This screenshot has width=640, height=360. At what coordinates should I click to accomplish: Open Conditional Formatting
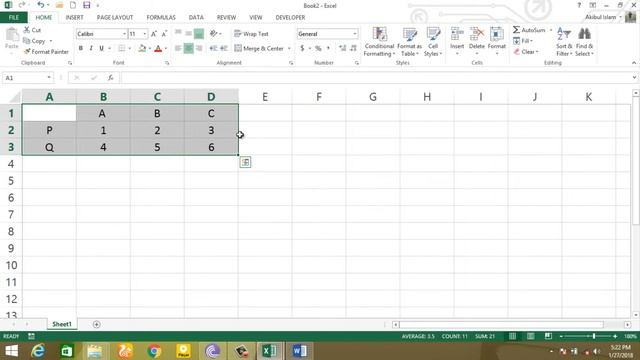tap(379, 42)
